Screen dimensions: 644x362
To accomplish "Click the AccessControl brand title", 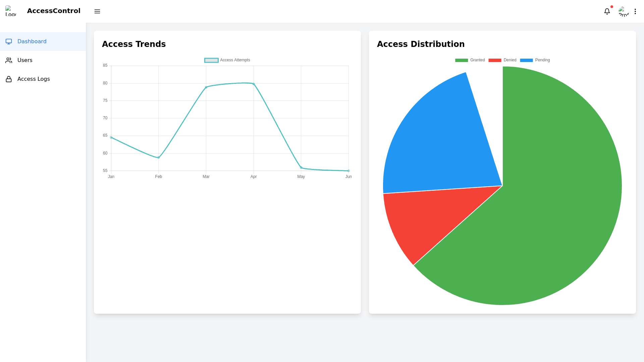I will [x=54, y=11].
